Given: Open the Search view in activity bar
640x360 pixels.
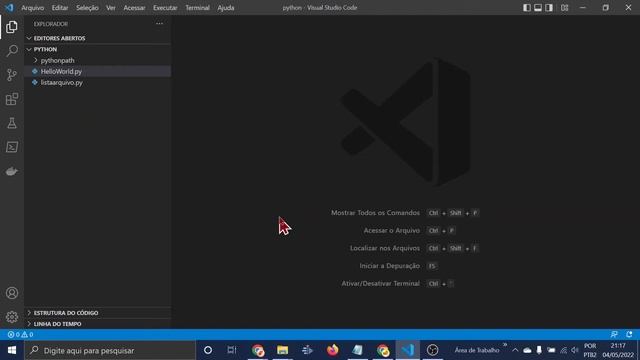Looking at the screenshot, I should pyautogui.click(x=12, y=51).
